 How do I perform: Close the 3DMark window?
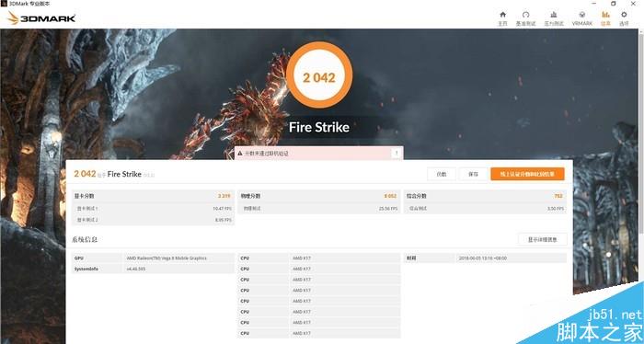[633, 4]
